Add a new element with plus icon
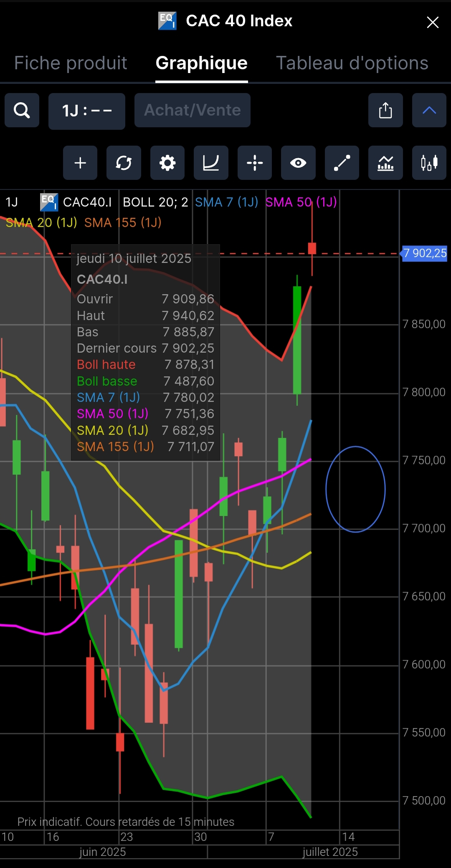 (80, 163)
